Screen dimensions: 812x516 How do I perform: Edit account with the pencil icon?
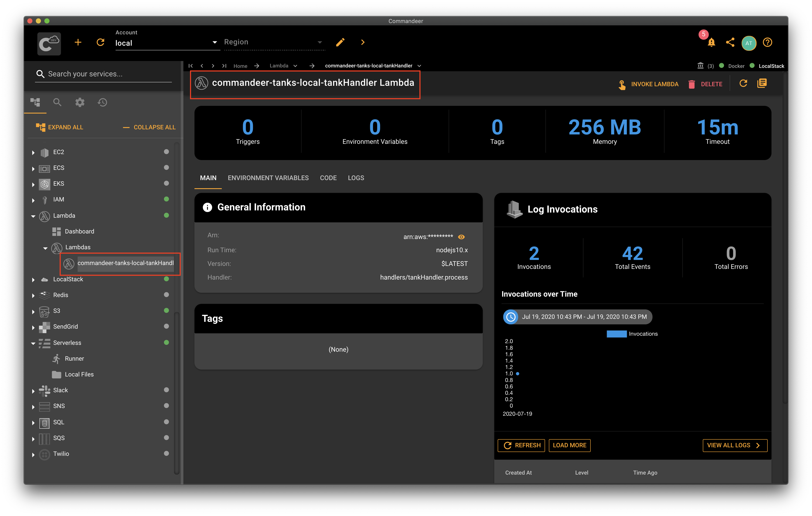coord(340,42)
